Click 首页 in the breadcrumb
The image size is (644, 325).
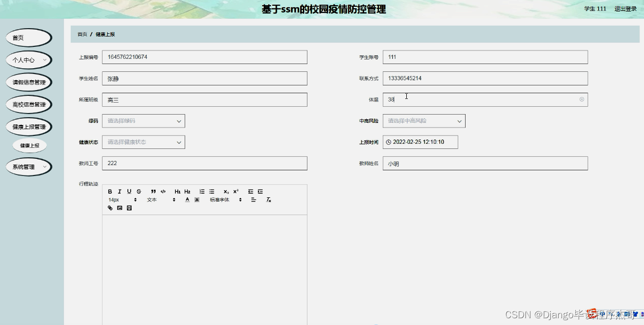pyautogui.click(x=82, y=34)
